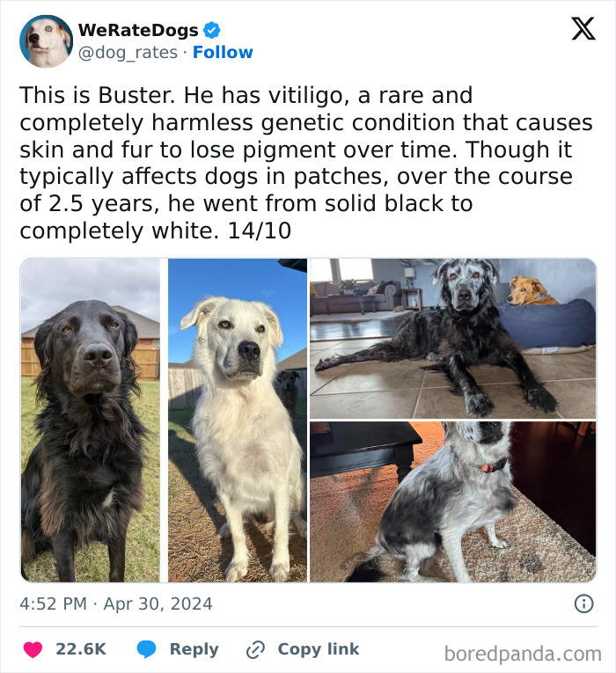
Task: Click the tweet text about Buster
Action: [306, 163]
